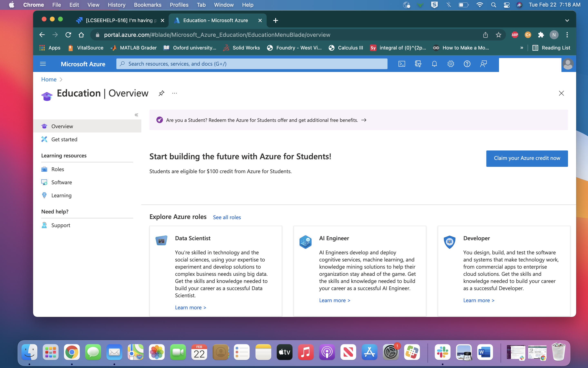
Task: Click the Developer role shield icon
Action: pyautogui.click(x=450, y=242)
